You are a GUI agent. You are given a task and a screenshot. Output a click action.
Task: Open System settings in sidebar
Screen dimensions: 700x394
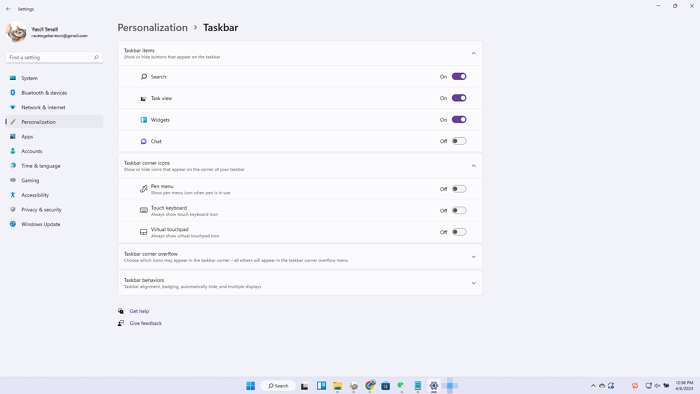point(54,78)
